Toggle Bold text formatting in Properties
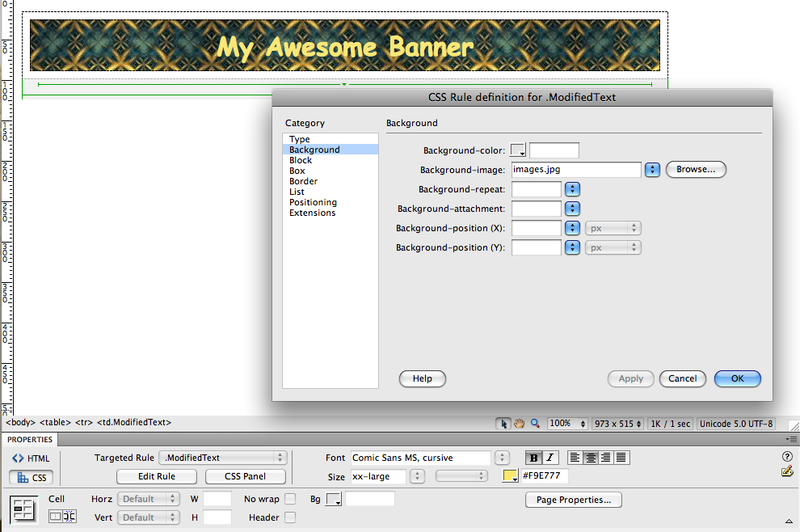This screenshot has width=800, height=532. [x=534, y=458]
